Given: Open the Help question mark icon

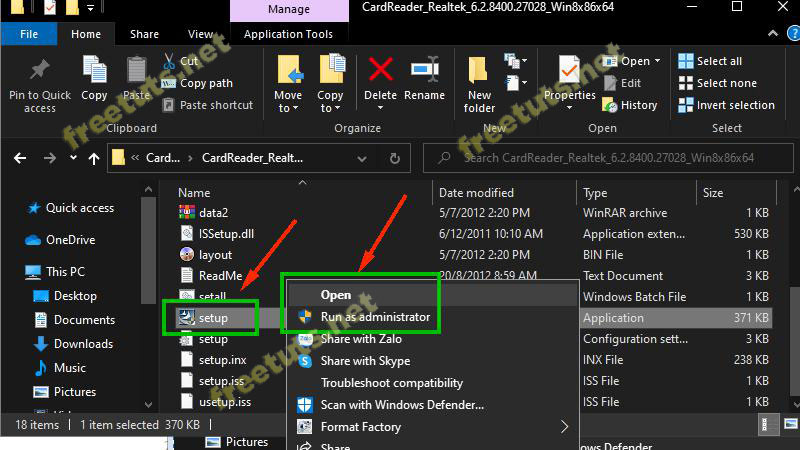Looking at the screenshot, I should click(793, 34).
